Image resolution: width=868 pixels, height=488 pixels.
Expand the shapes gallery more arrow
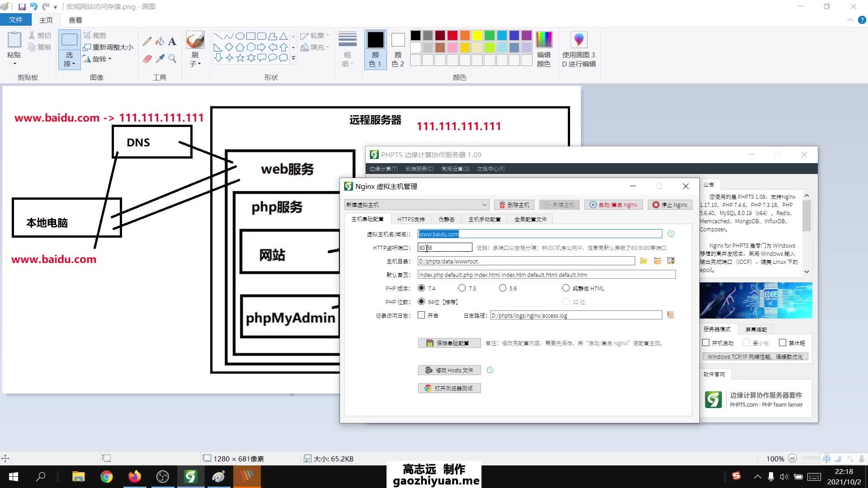click(x=293, y=58)
